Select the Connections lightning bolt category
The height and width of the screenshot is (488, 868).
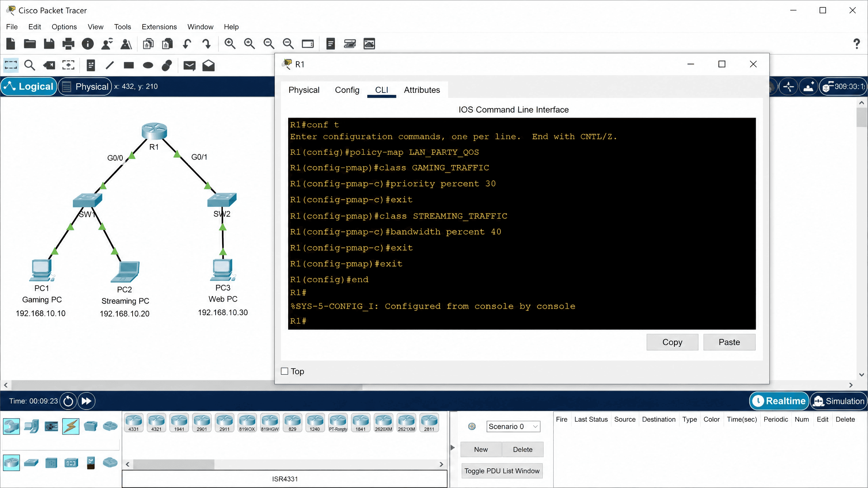[x=71, y=426]
